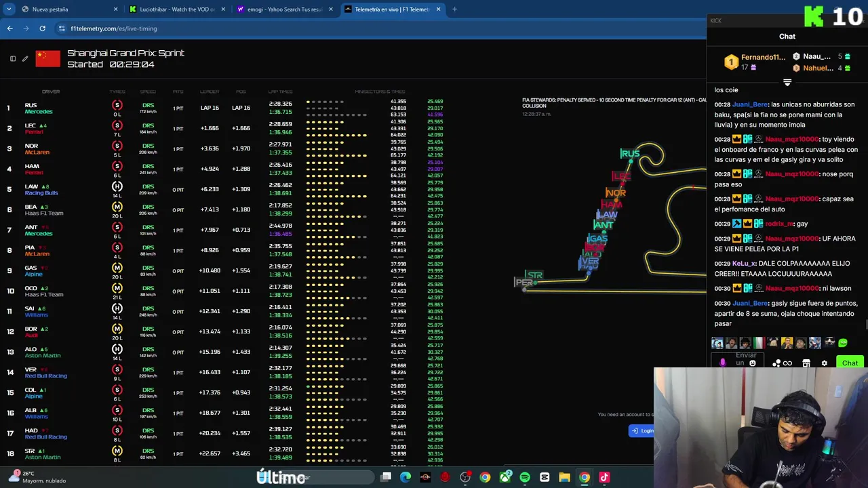Open Spotify from the taskbar
Viewport: 868px width, 488px height.
tap(525, 477)
